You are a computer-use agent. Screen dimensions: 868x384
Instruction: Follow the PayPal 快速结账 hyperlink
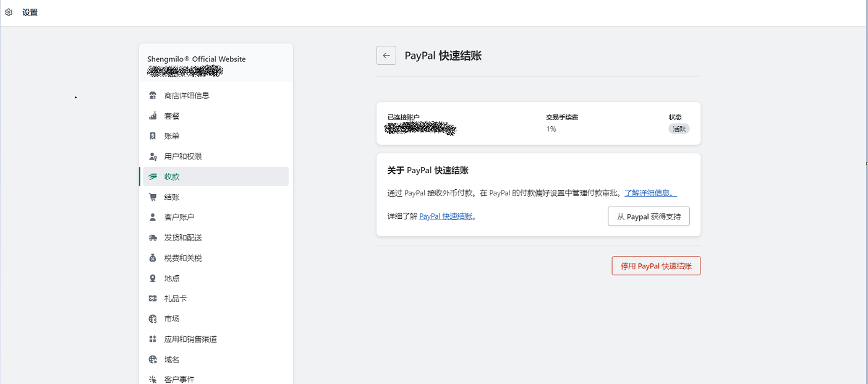tap(446, 216)
